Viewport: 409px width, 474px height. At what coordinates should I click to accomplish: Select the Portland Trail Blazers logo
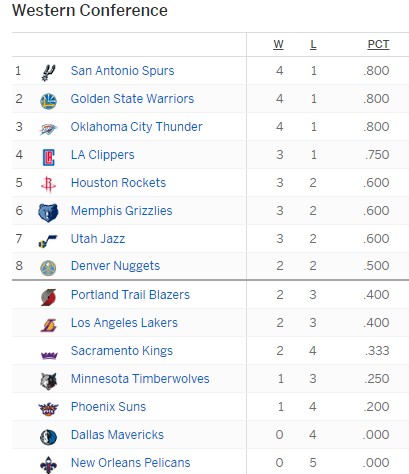click(x=48, y=297)
